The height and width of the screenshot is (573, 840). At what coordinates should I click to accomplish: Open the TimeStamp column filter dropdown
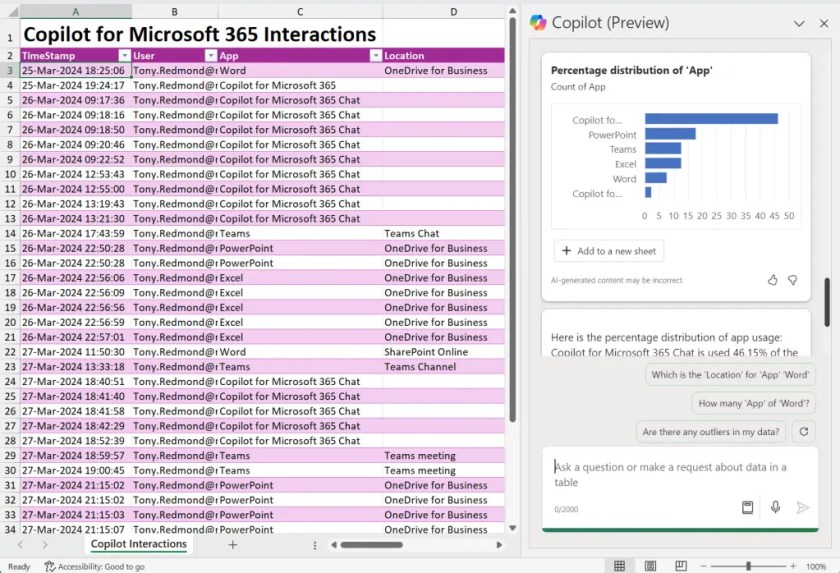124,56
